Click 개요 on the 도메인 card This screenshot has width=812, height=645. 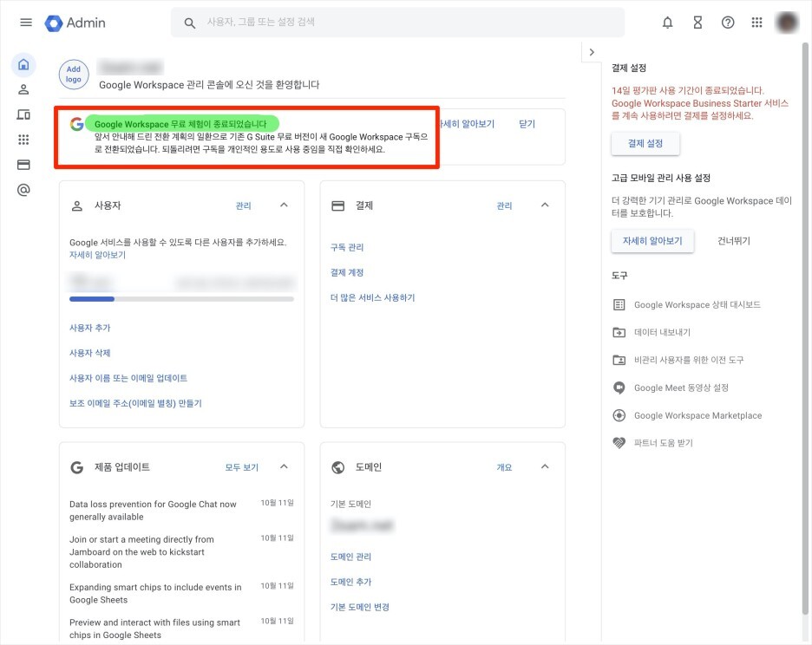504,467
